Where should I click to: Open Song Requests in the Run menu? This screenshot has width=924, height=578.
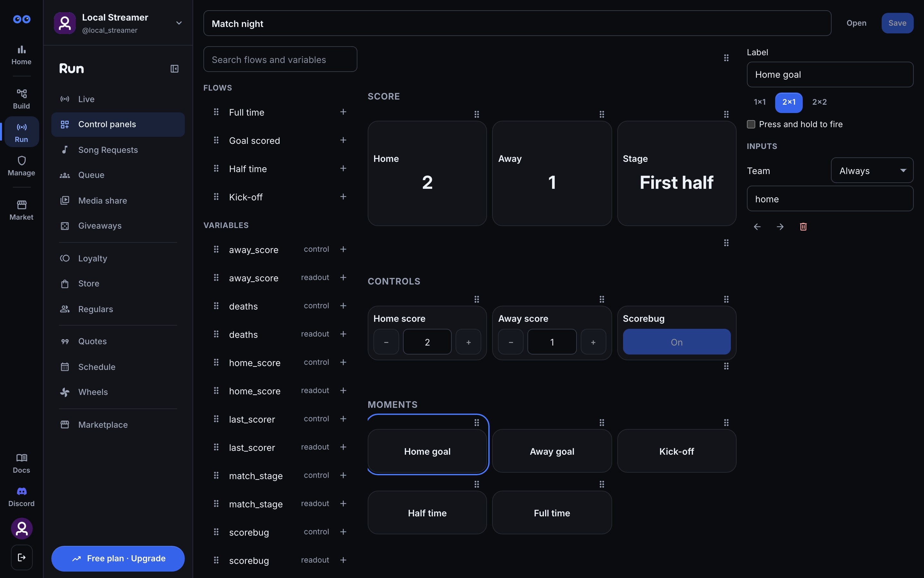pos(118,150)
